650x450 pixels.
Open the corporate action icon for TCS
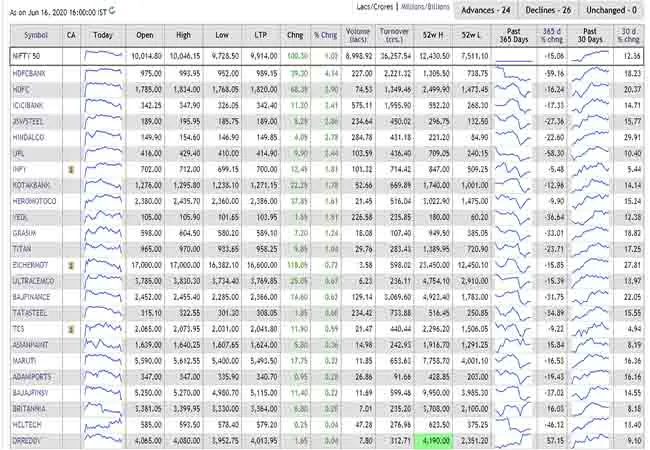pyautogui.click(x=71, y=329)
